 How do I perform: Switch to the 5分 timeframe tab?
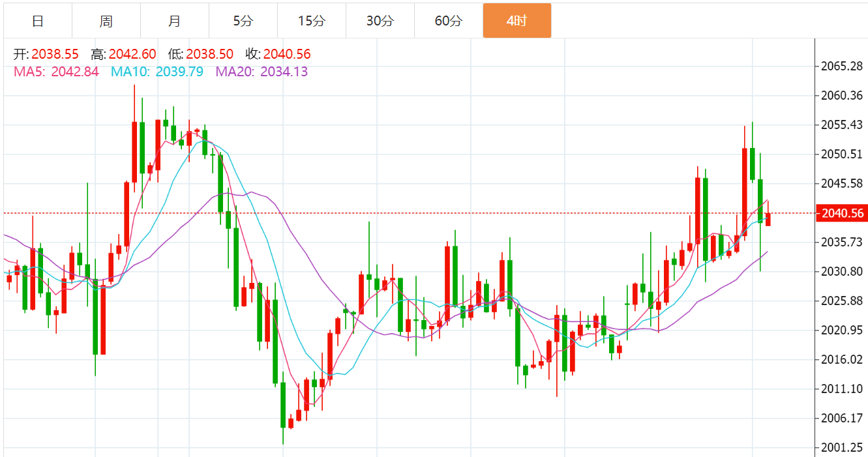pos(243,21)
